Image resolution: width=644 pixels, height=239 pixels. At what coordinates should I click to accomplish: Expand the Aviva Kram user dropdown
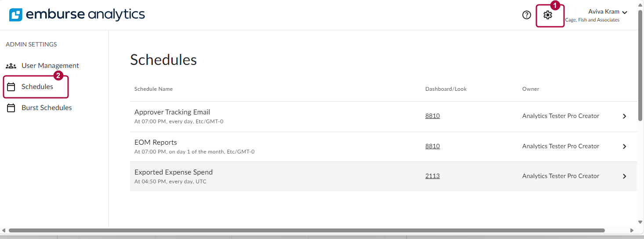click(x=624, y=12)
